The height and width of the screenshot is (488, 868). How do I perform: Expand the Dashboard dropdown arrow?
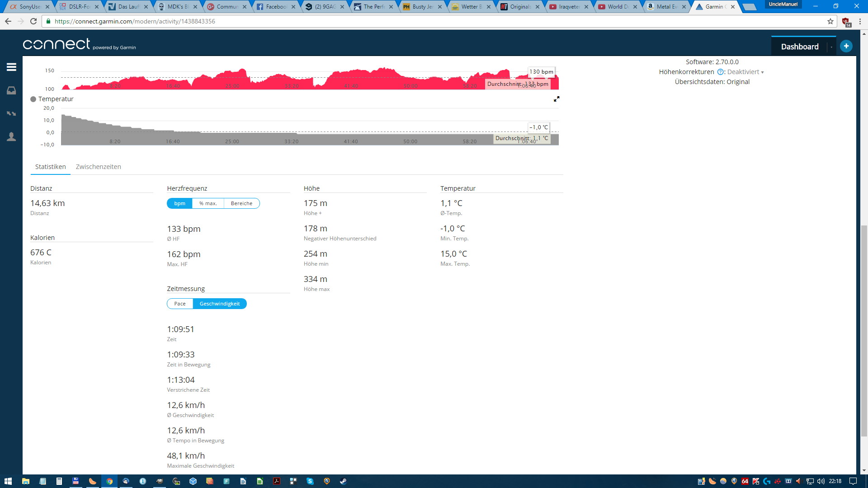click(831, 47)
